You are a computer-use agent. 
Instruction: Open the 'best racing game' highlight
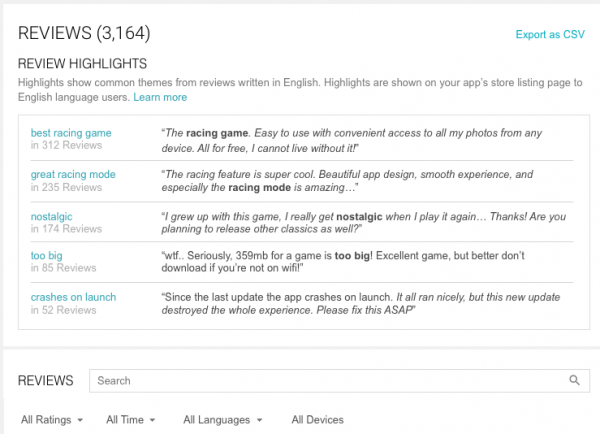(x=71, y=133)
